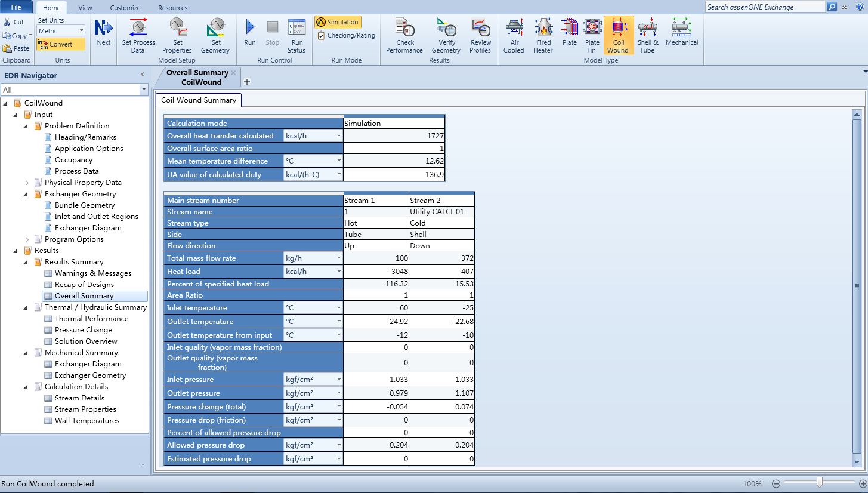Open units dropdown for Heat load
This screenshot has width=868, height=493.
click(339, 272)
